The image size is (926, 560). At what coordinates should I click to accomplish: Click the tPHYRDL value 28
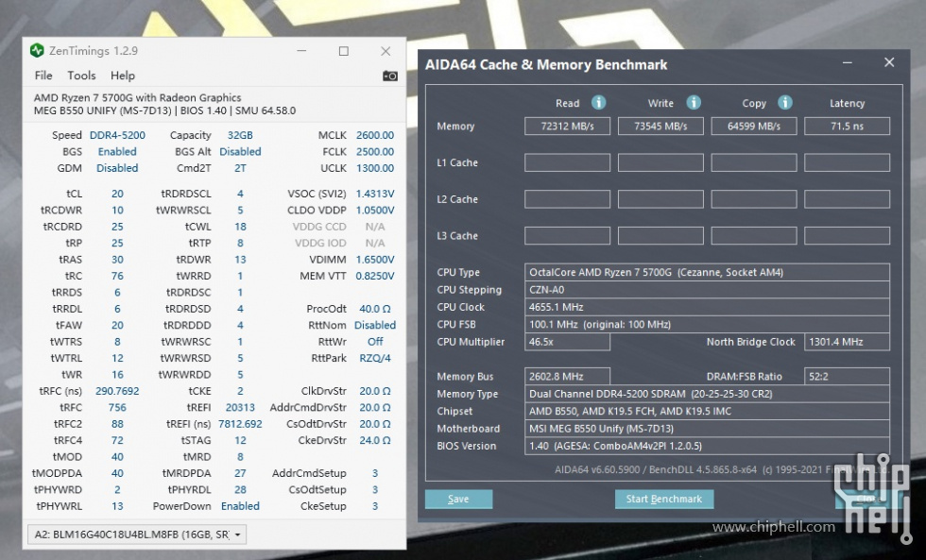tap(240, 490)
